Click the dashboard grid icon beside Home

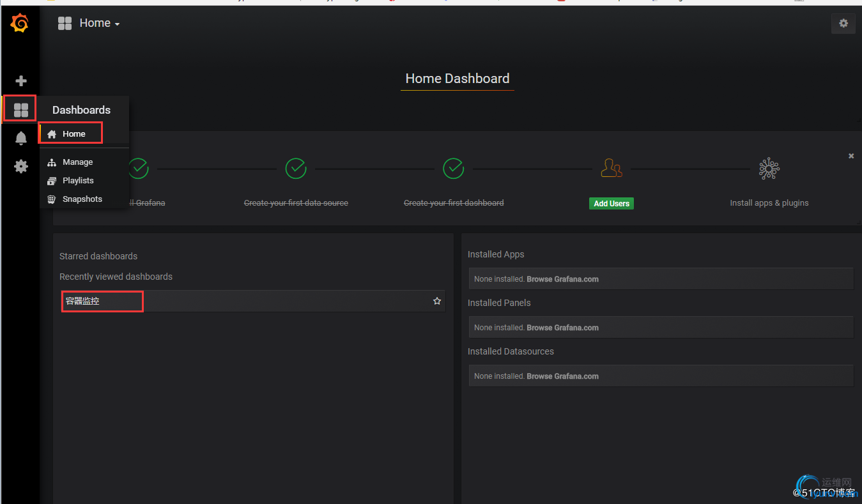tap(65, 24)
